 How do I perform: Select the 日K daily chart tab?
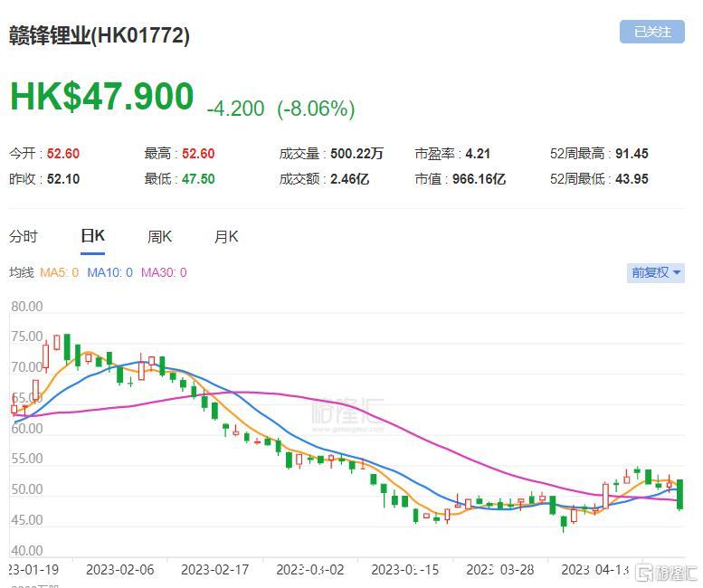[x=93, y=236]
